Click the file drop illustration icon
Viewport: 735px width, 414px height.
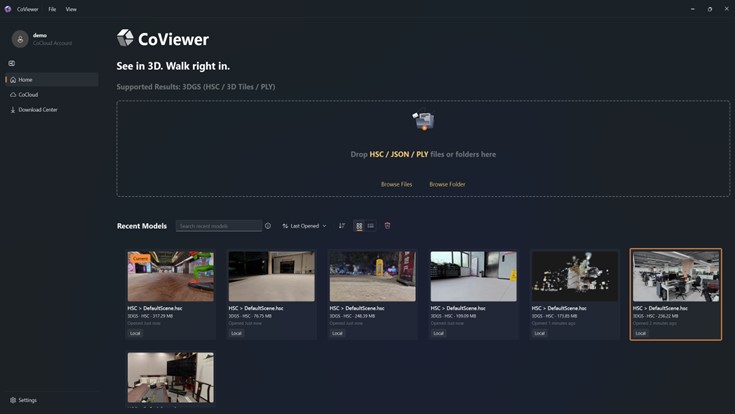coord(423,120)
